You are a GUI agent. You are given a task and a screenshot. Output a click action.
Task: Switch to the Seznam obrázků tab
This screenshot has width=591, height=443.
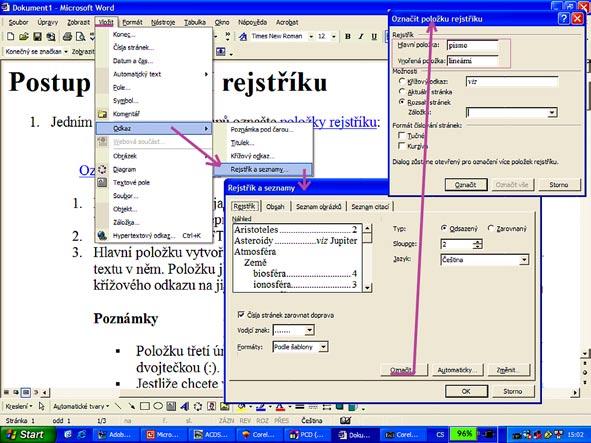[318, 207]
